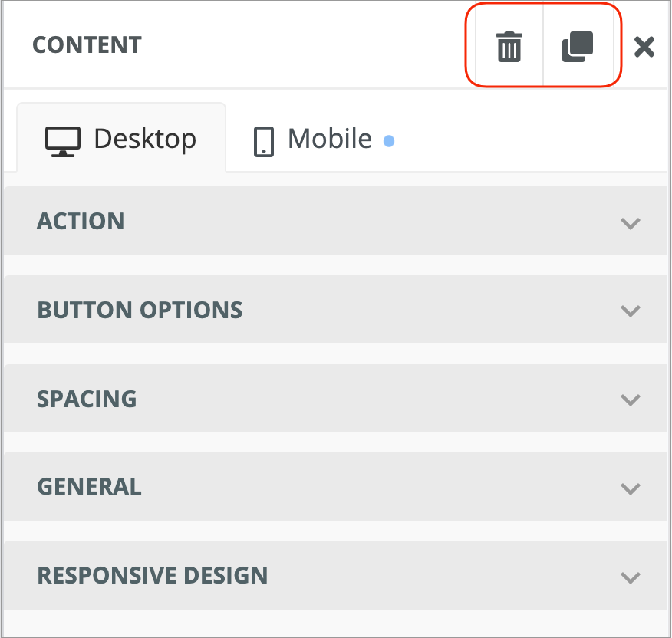Click the Button Options chevron arrow
Image resolution: width=672 pixels, height=638 pixels.
[x=631, y=311]
